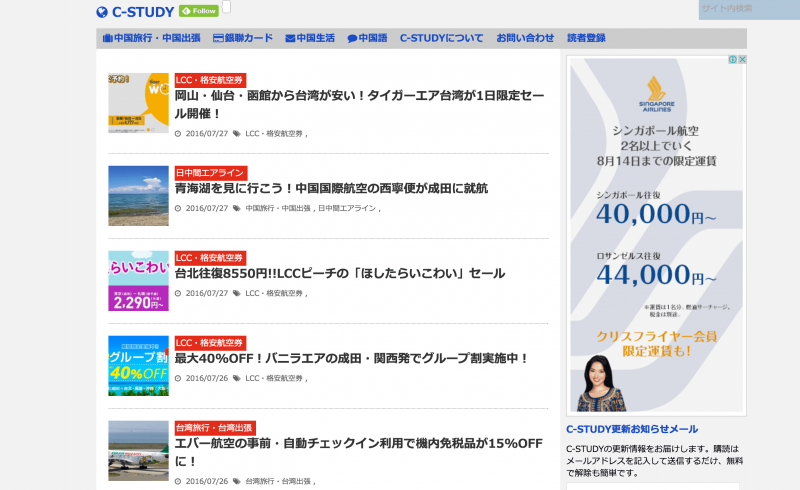Click the LCC・格安航空券 badge on Tigerair article
Viewport: 800px width, 490px height.
pos(210,80)
